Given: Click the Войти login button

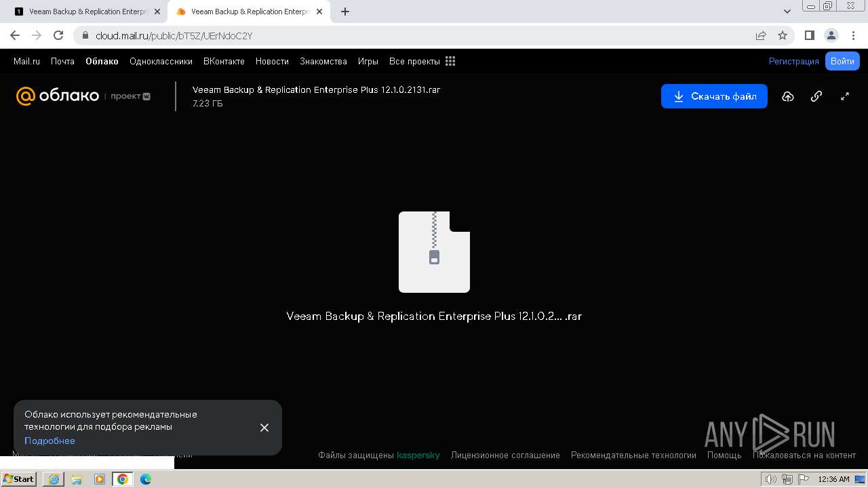Looking at the screenshot, I should (x=842, y=61).
